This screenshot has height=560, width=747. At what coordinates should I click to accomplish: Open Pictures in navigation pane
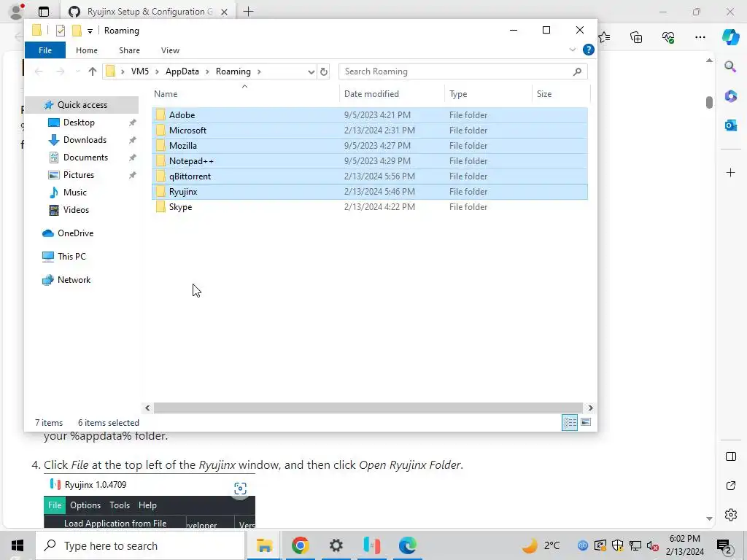[x=79, y=175]
